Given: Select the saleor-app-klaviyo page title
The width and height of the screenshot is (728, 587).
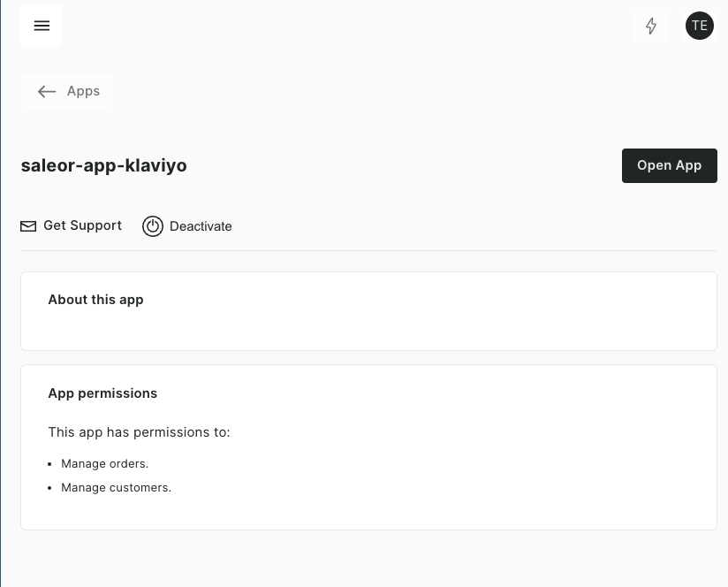Looking at the screenshot, I should 103,165.
